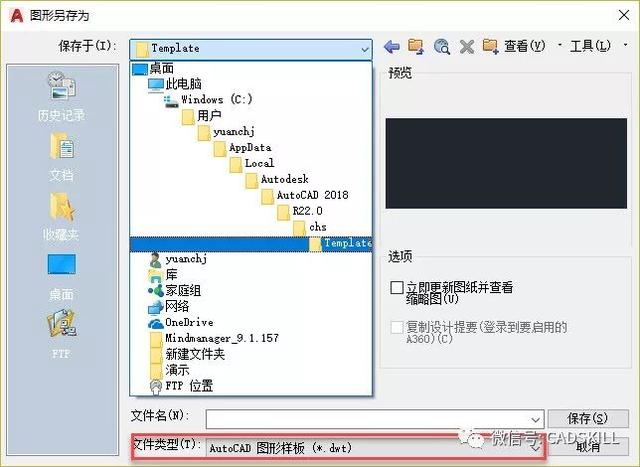Click the Back arrow icon
Viewport: 640px width, 467px height.
pos(392,47)
